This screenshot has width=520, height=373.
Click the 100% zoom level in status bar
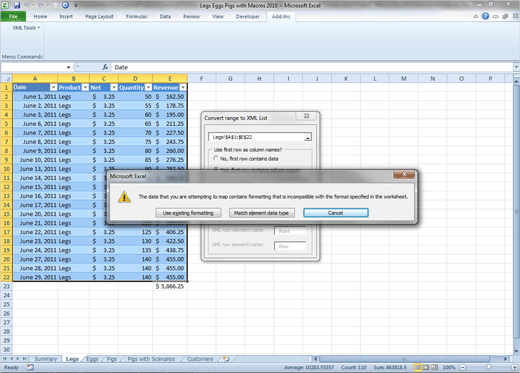(449, 367)
